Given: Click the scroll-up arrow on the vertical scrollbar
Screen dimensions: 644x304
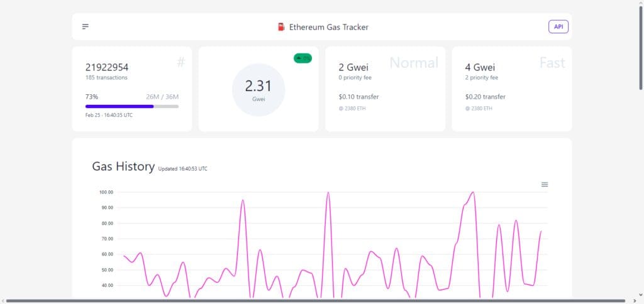Looking at the screenshot, I should (640, 3).
